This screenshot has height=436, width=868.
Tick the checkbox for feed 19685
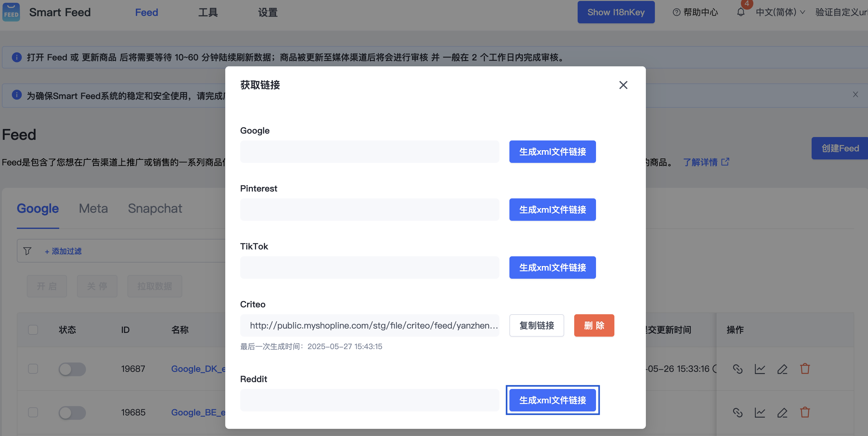(33, 412)
